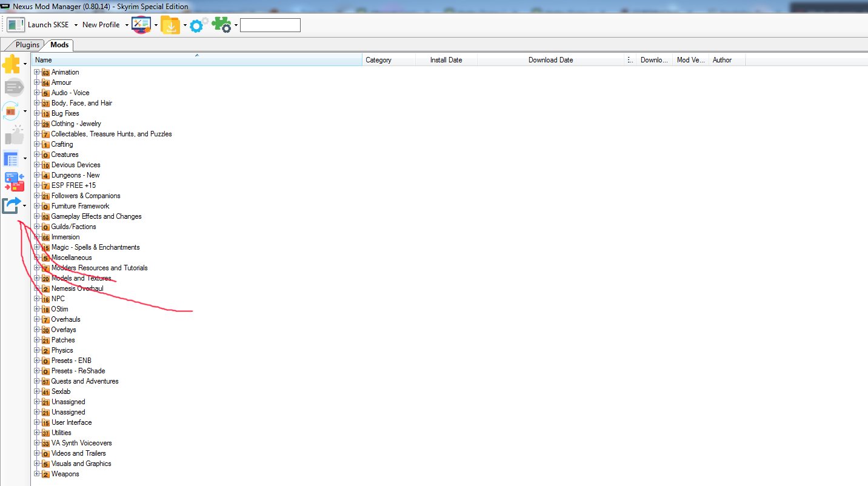Click the Dungeons - New folder icon
The height and width of the screenshot is (486, 868).
pyautogui.click(x=45, y=175)
